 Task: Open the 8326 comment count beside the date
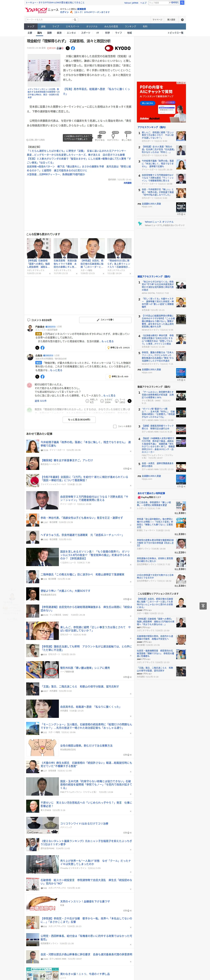coord(52,48)
